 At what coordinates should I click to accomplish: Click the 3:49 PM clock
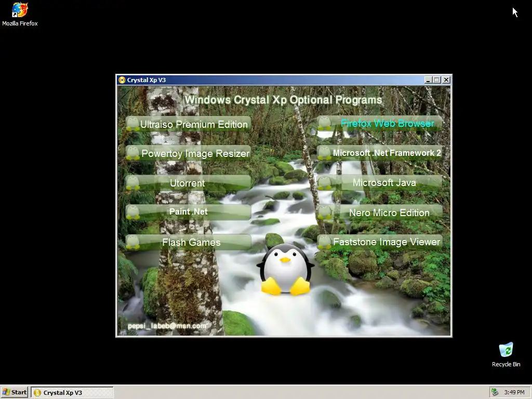[x=514, y=392]
